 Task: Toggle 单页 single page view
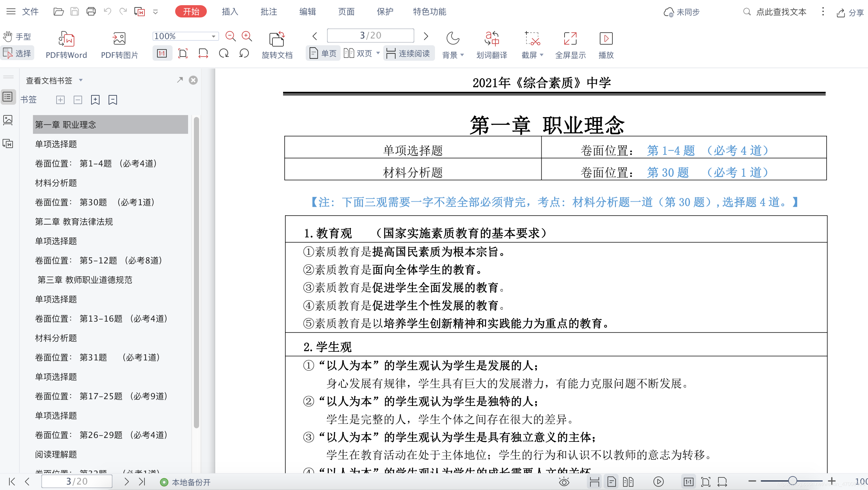pyautogui.click(x=323, y=53)
